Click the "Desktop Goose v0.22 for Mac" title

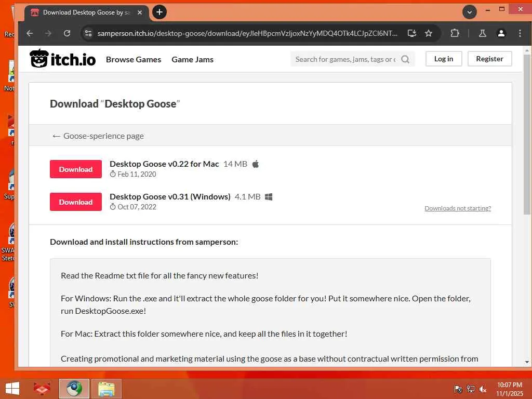pos(164,164)
